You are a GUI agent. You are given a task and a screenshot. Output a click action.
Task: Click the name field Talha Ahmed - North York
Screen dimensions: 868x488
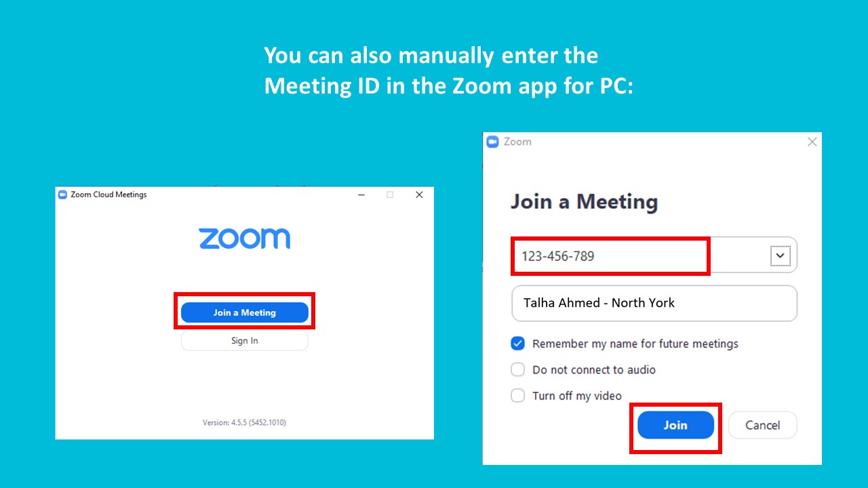pyautogui.click(x=654, y=303)
